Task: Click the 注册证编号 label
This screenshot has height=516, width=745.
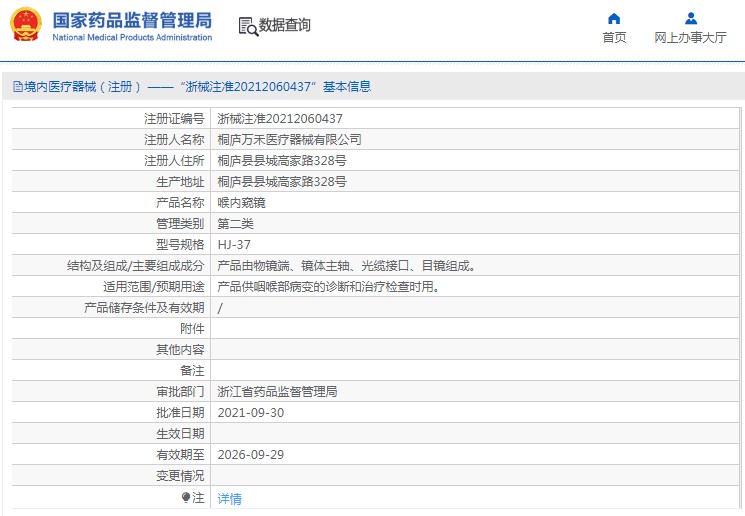Action: [x=174, y=118]
